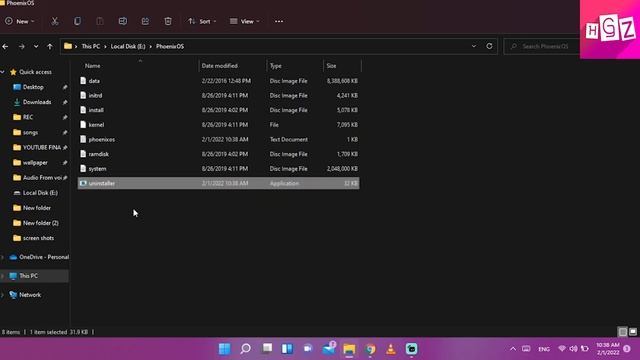
Task: Open Audio From voi folder
Action: pos(42,178)
